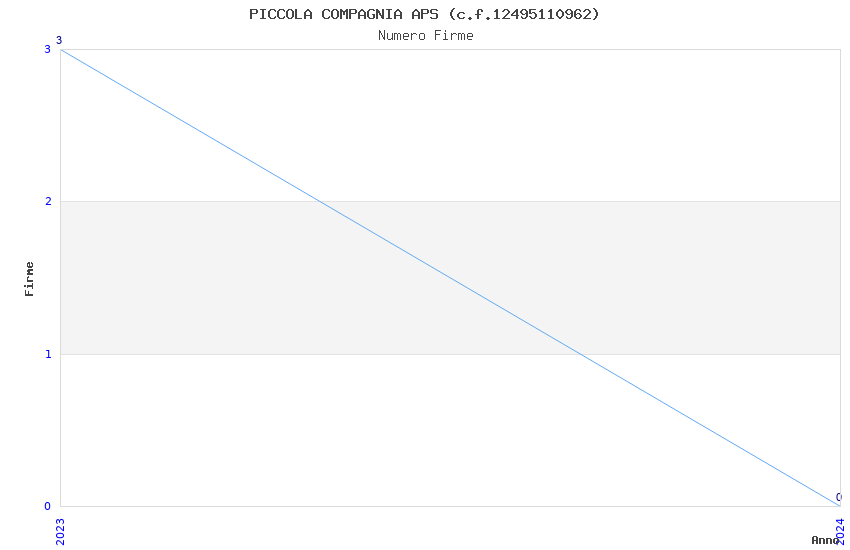This screenshot has width=850, height=550.
Task: Click the y-axis tick label 1
Action: coord(47,354)
